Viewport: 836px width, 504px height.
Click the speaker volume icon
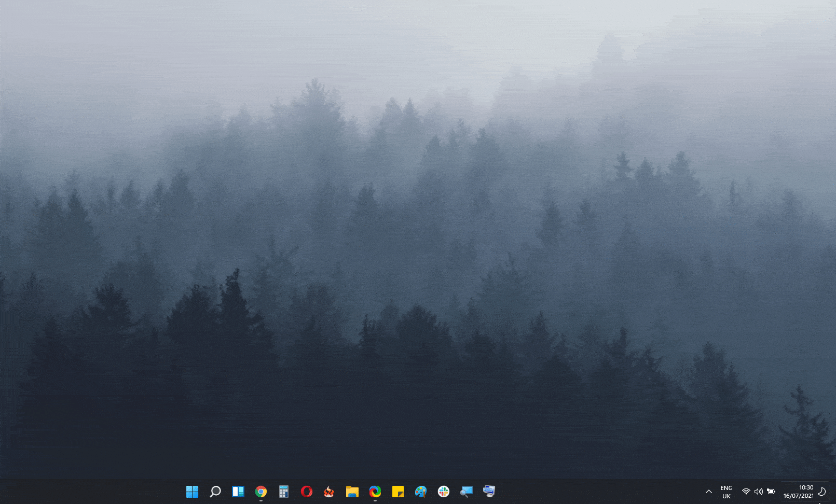(x=759, y=492)
